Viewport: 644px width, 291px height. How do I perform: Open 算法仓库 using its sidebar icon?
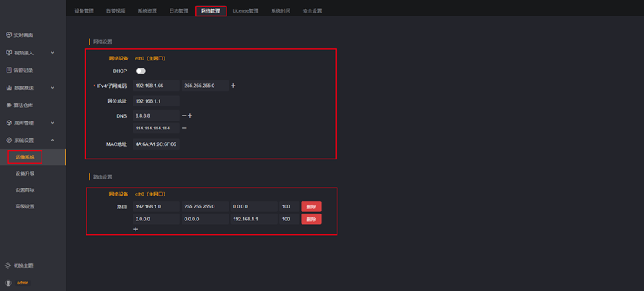(x=9, y=106)
